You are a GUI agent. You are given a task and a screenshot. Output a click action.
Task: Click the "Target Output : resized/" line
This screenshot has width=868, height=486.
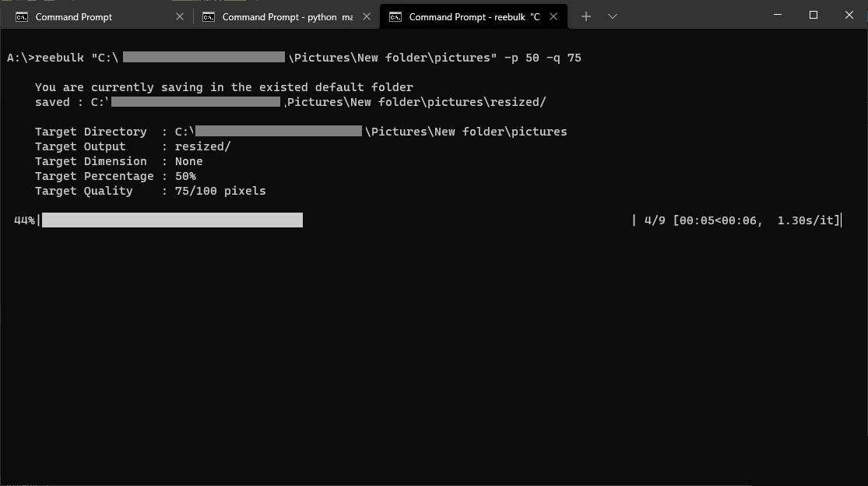pyautogui.click(x=133, y=146)
